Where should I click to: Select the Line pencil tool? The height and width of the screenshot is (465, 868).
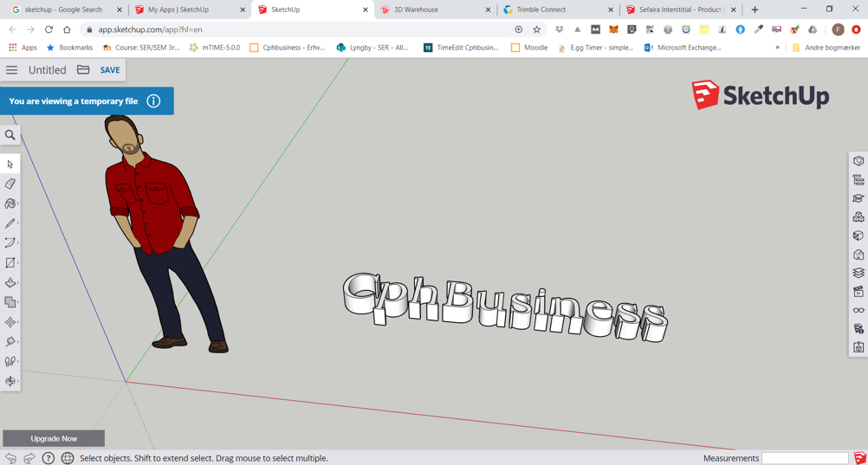pos(10,223)
